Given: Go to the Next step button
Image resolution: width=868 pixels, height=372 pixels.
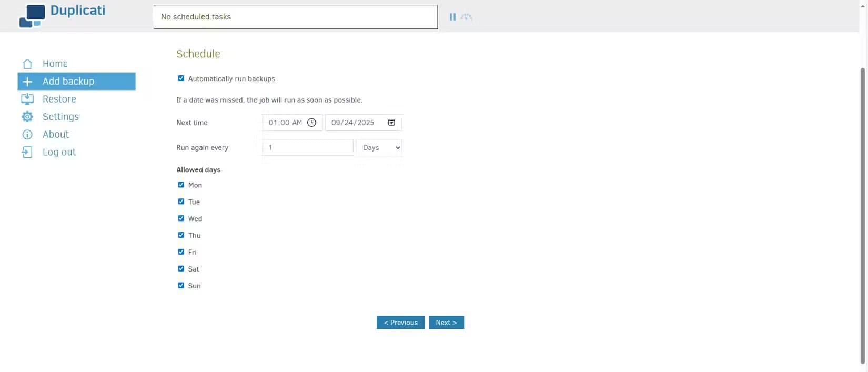Looking at the screenshot, I should point(446,323).
